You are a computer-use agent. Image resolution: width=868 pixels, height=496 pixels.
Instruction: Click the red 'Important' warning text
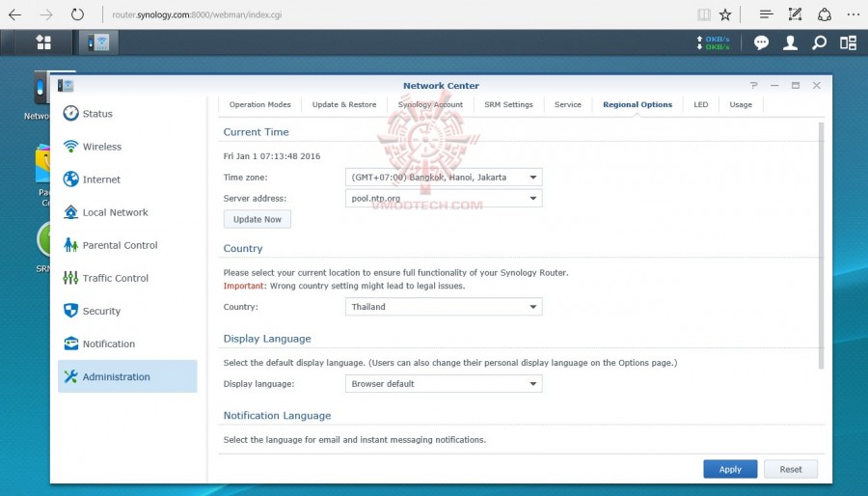[244, 287]
